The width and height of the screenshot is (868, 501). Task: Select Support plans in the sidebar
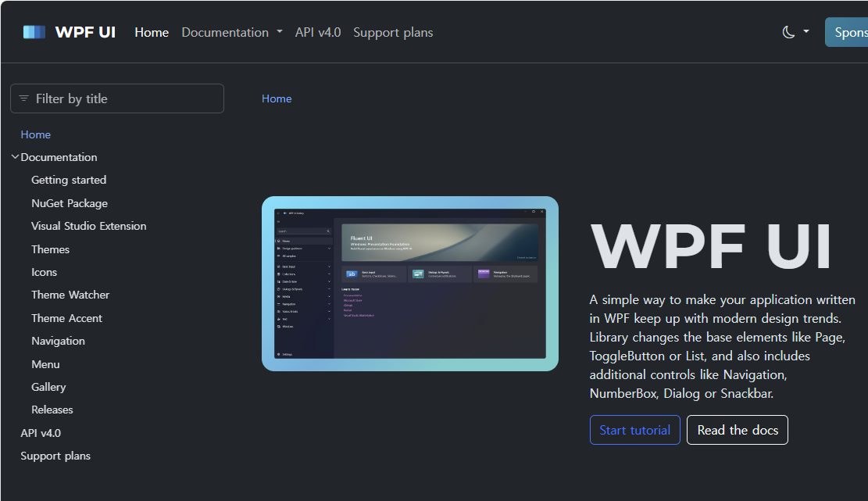pyautogui.click(x=55, y=456)
